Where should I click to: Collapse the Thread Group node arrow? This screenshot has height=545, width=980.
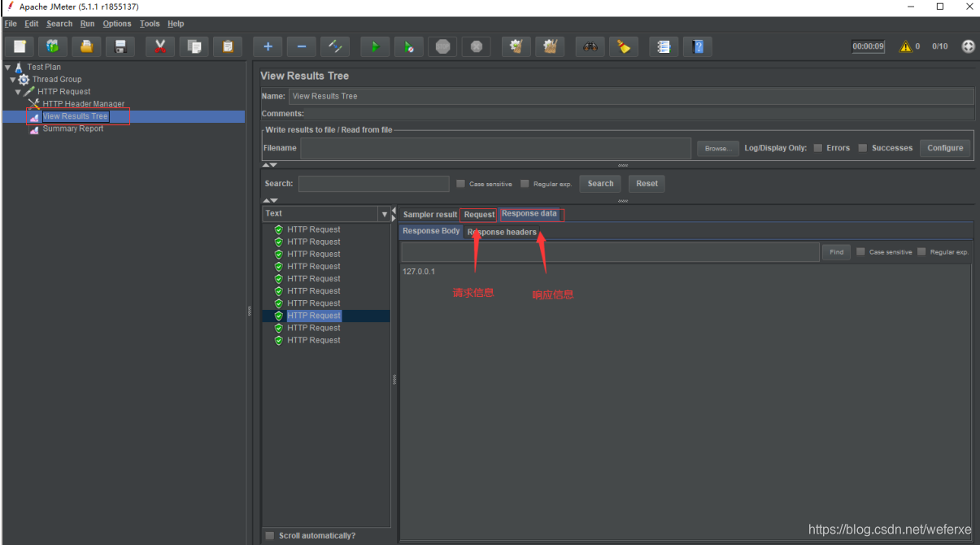(13, 80)
